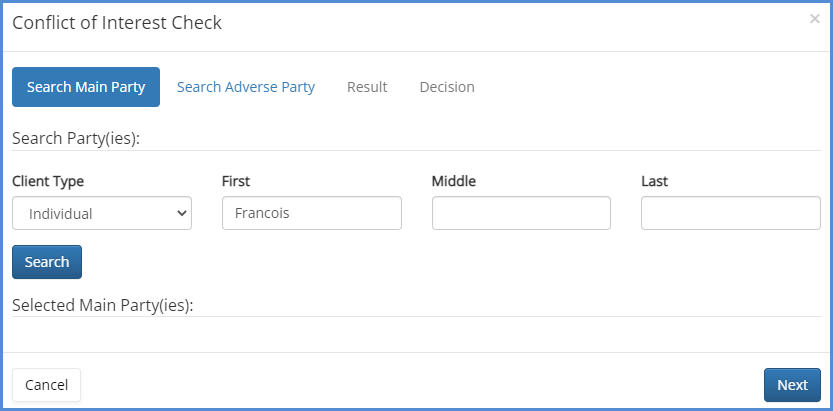Screen dimensions: 833x411
Task: Go to the Result tab
Action: point(367,87)
